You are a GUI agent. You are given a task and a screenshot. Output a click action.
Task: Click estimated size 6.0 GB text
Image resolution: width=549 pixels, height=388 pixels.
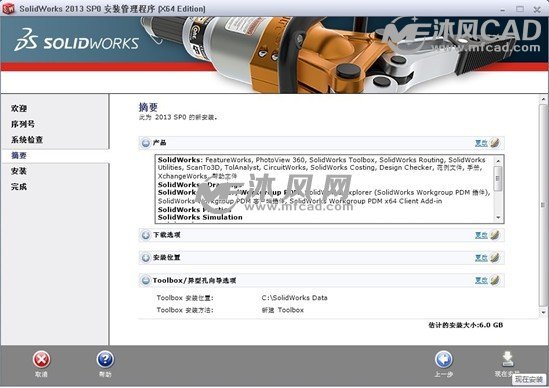tap(466, 325)
